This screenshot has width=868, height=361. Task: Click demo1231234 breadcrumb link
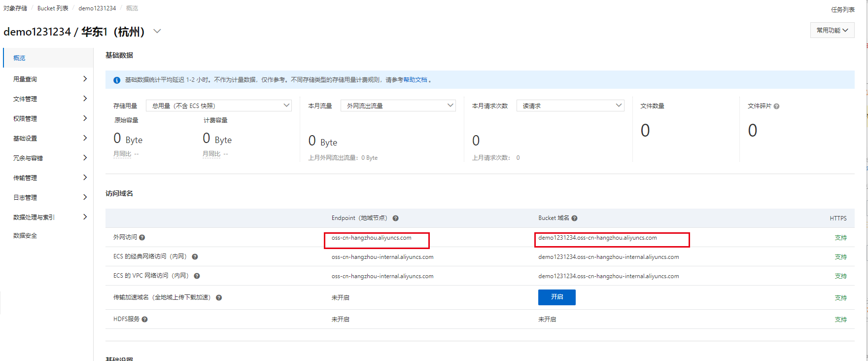click(x=97, y=8)
